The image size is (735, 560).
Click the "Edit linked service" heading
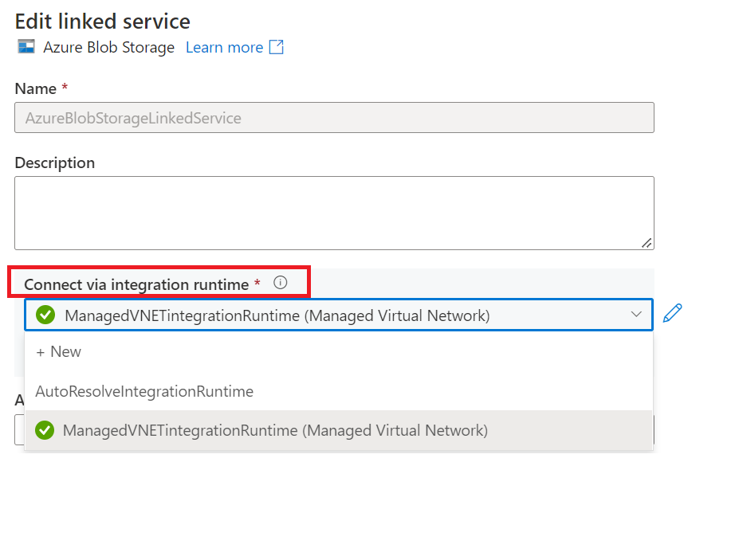pyautogui.click(x=102, y=21)
